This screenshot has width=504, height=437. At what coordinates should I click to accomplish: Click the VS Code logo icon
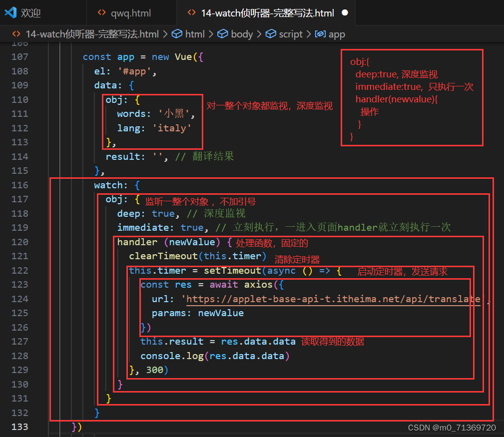coord(11,12)
